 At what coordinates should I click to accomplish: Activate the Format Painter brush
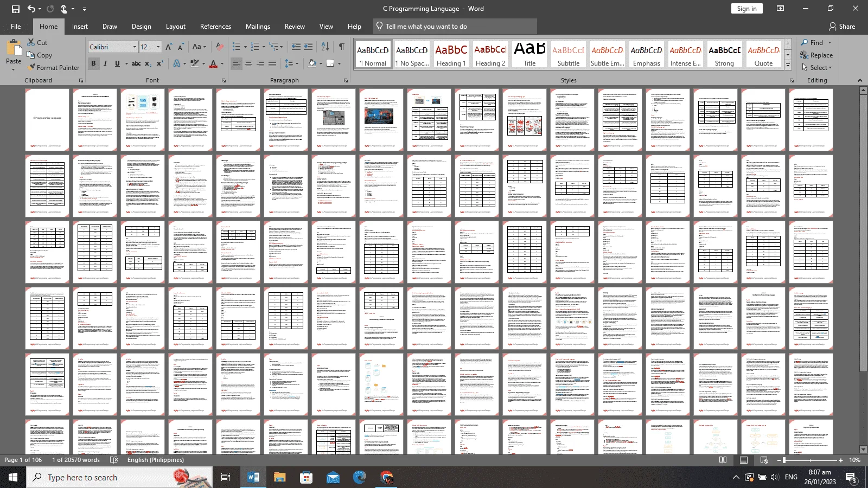click(54, 67)
